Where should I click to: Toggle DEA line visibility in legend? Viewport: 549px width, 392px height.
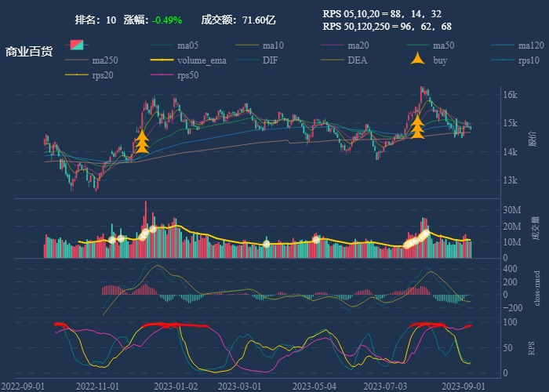333,60
